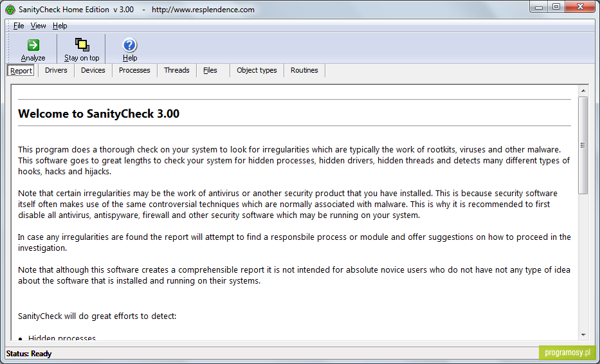
Task: Click the 'Welcome to SanityCheck 3.00' heading
Action: [99, 114]
